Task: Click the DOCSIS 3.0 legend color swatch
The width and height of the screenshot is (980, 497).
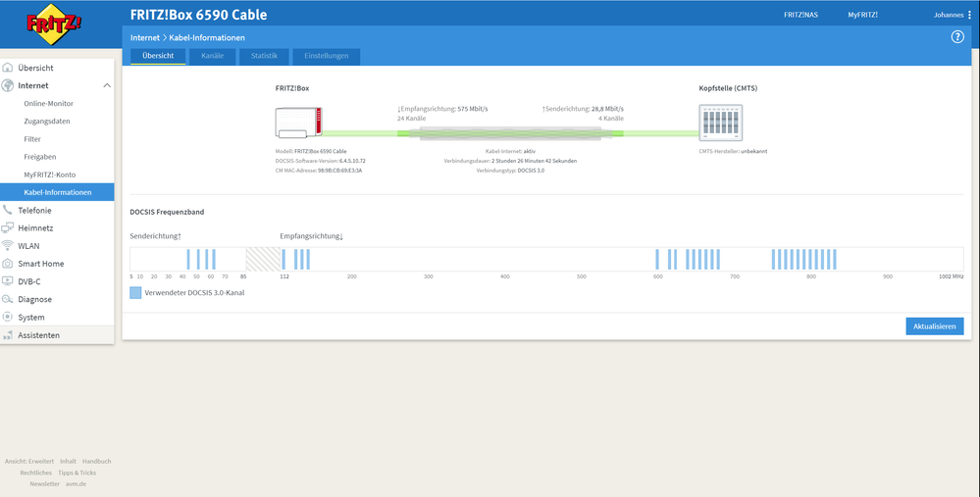Action: click(x=135, y=292)
